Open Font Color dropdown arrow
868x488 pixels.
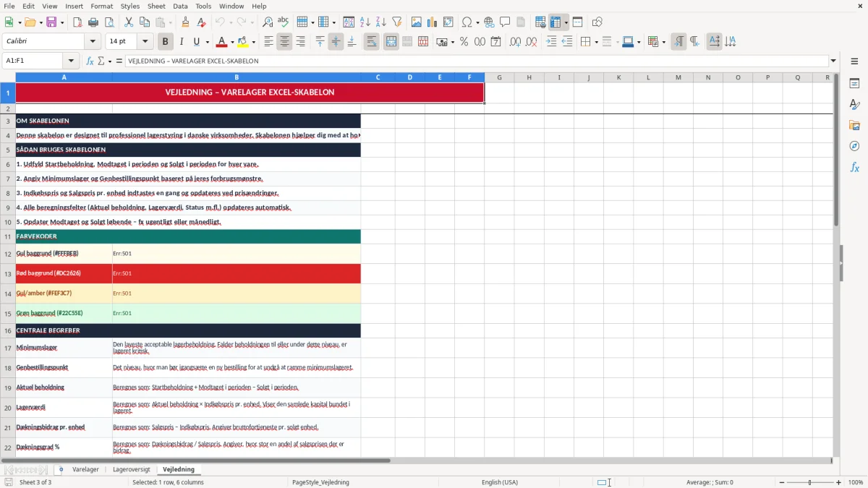click(x=233, y=42)
